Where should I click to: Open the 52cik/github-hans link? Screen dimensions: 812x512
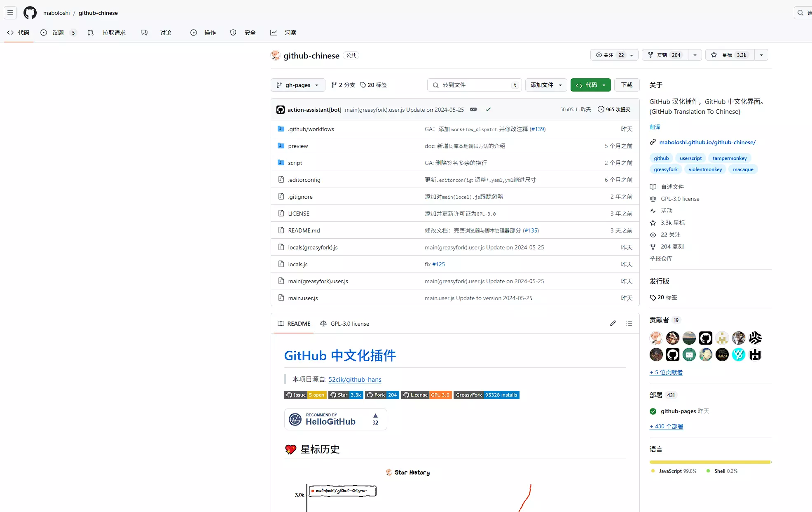click(355, 380)
